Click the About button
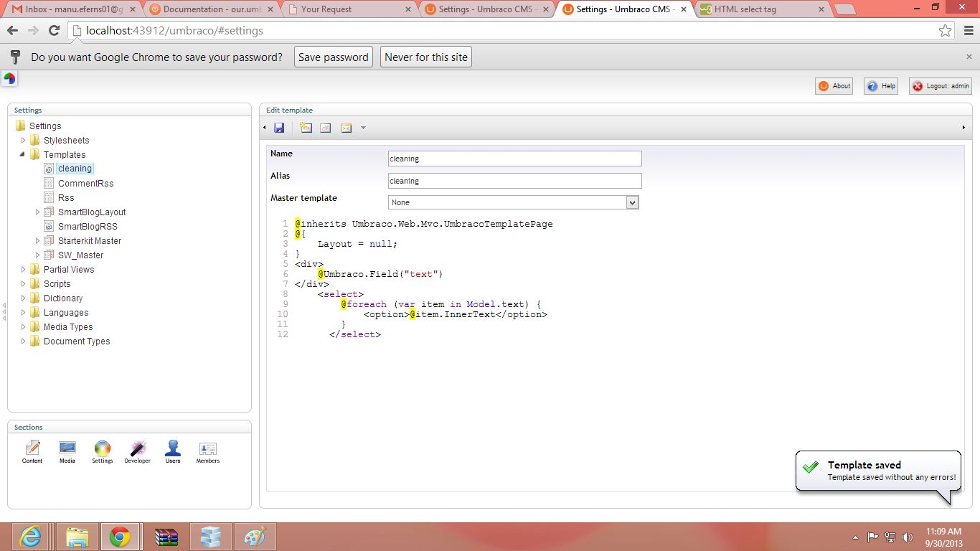This screenshot has height=551, width=980. pyautogui.click(x=834, y=86)
